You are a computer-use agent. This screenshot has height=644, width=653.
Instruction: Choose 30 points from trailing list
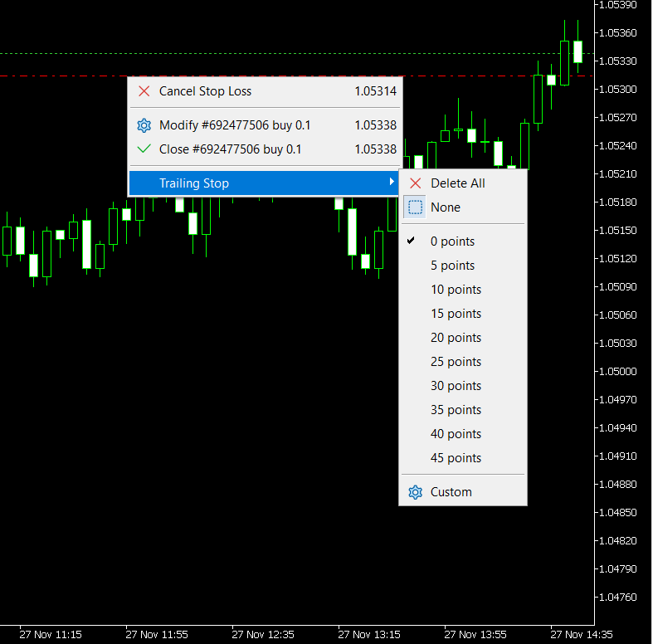point(456,386)
